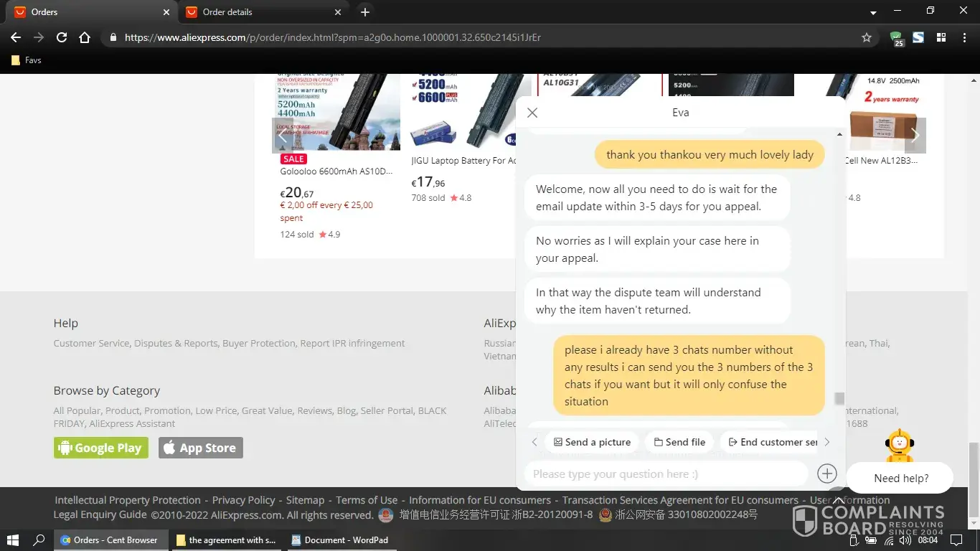Reload the page
Viewport: 980px width, 551px height.
(62, 37)
